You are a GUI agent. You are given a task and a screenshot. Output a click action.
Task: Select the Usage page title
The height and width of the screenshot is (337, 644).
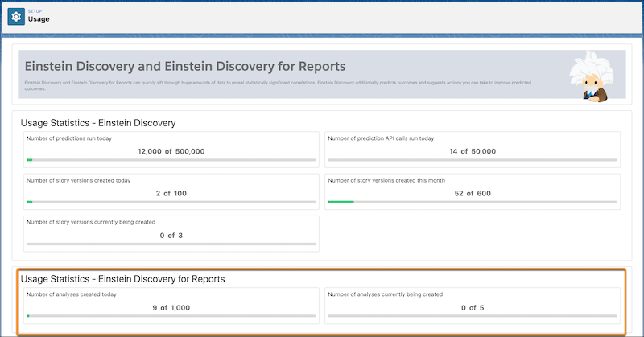point(39,19)
